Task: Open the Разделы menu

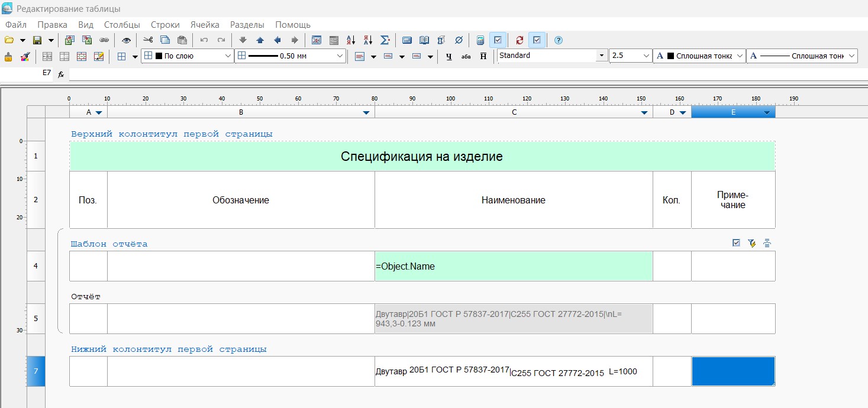Action: tap(247, 25)
